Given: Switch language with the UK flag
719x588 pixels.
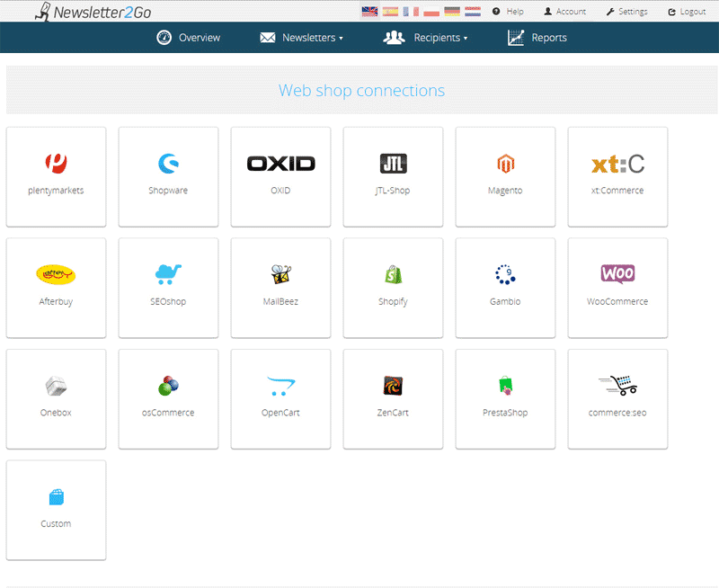Looking at the screenshot, I should (369, 12).
